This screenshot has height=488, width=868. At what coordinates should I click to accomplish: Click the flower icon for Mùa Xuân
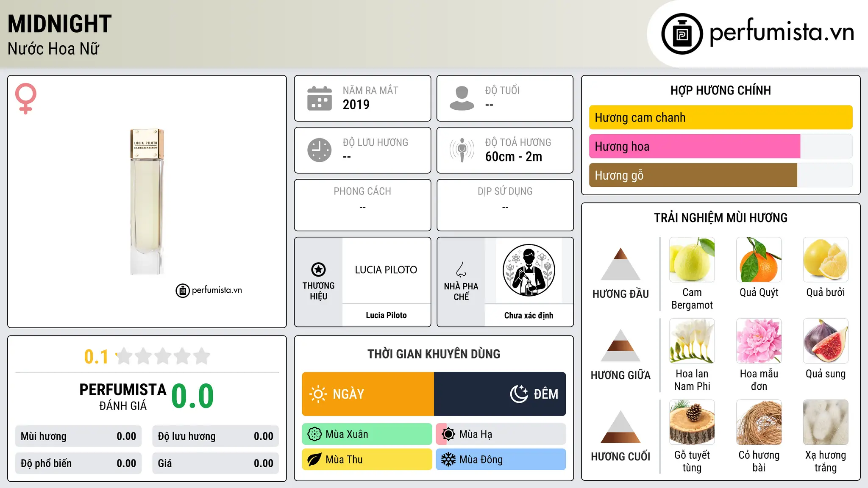(x=314, y=434)
